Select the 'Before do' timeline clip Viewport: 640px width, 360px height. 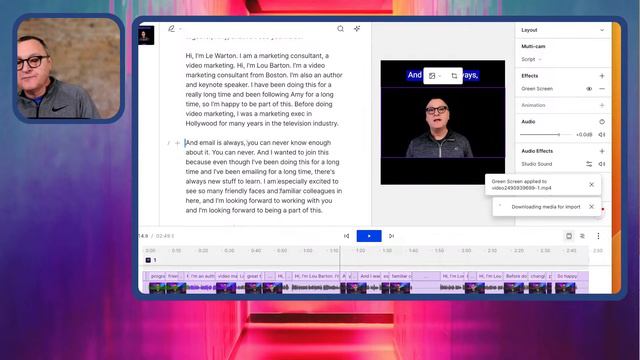[x=516, y=276]
